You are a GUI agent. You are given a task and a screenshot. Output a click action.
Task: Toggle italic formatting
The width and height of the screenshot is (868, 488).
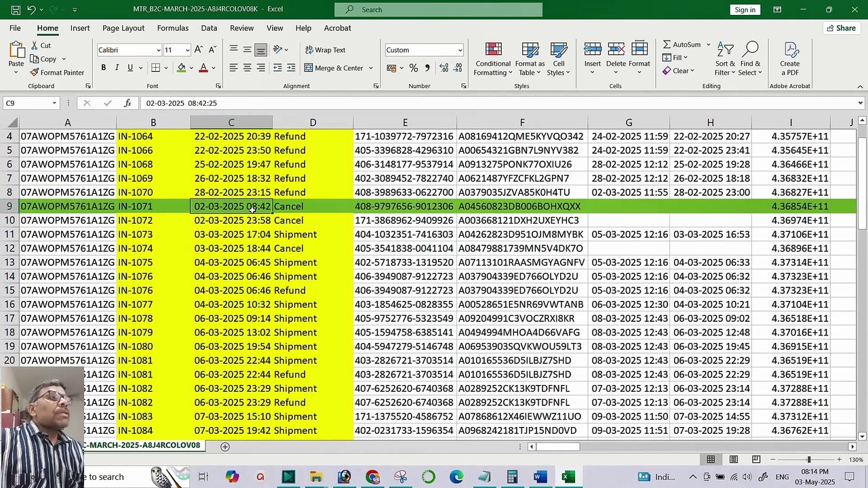[117, 68]
